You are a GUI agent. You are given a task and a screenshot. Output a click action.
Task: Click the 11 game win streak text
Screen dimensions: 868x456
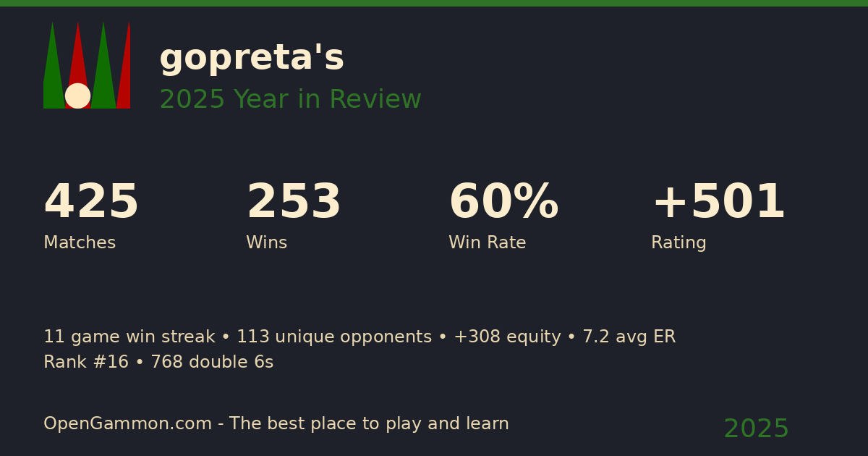129,337
